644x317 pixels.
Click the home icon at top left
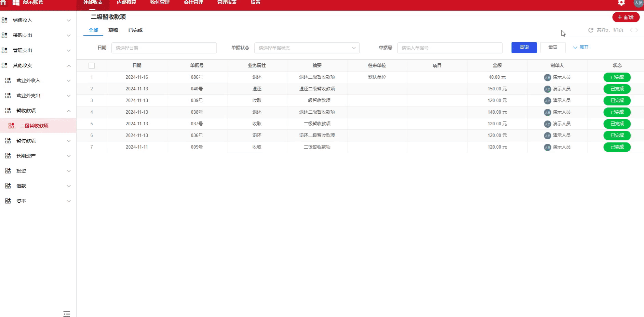point(4,3)
